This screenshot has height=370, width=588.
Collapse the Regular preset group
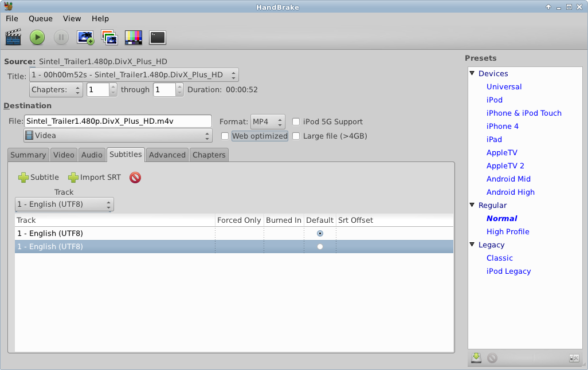(472, 205)
